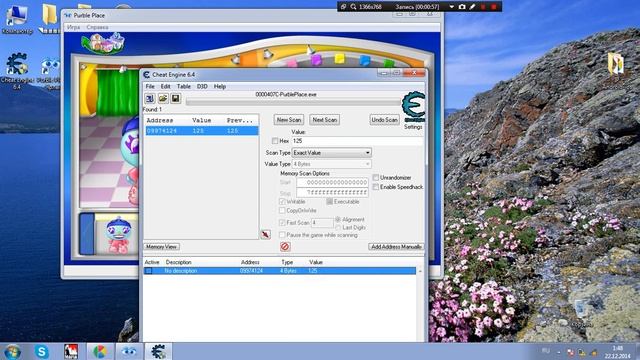This screenshot has height=360, width=640.
Task: Select the Alignment radio button
Action: coord(338,220)
